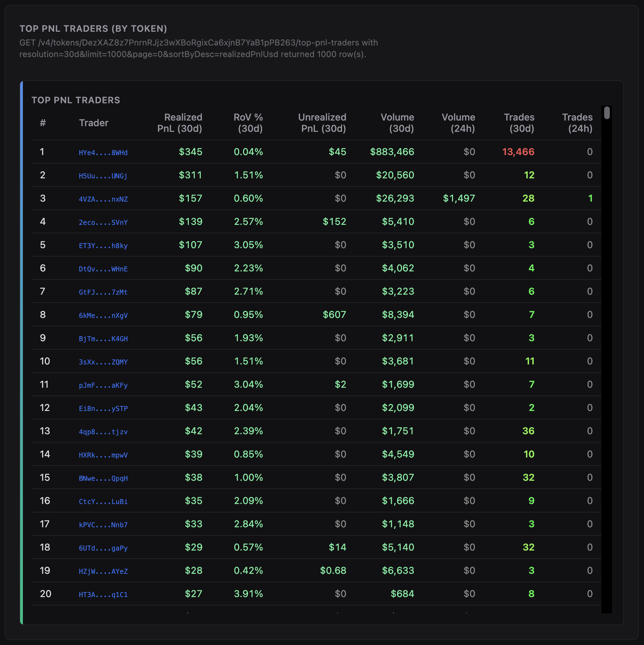
Task: Click the Volume (30d) column header
Action: tap(397, 123)
